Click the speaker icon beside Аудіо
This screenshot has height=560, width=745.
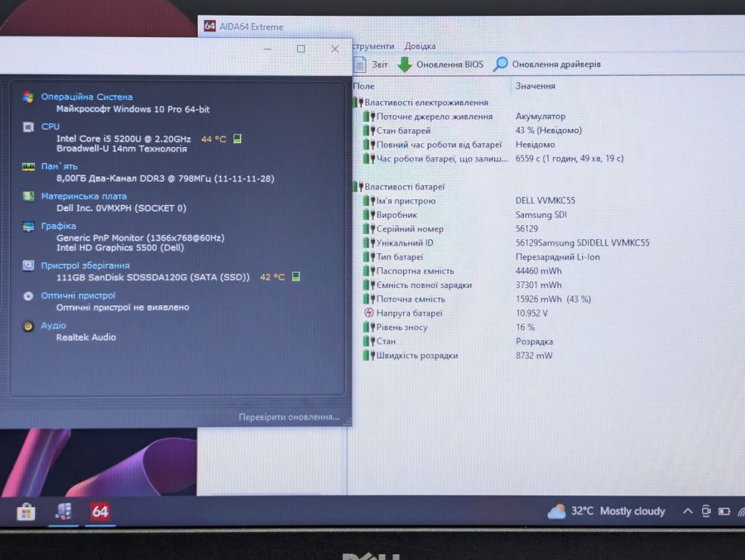pyautogui.click(x=28, y=326)
